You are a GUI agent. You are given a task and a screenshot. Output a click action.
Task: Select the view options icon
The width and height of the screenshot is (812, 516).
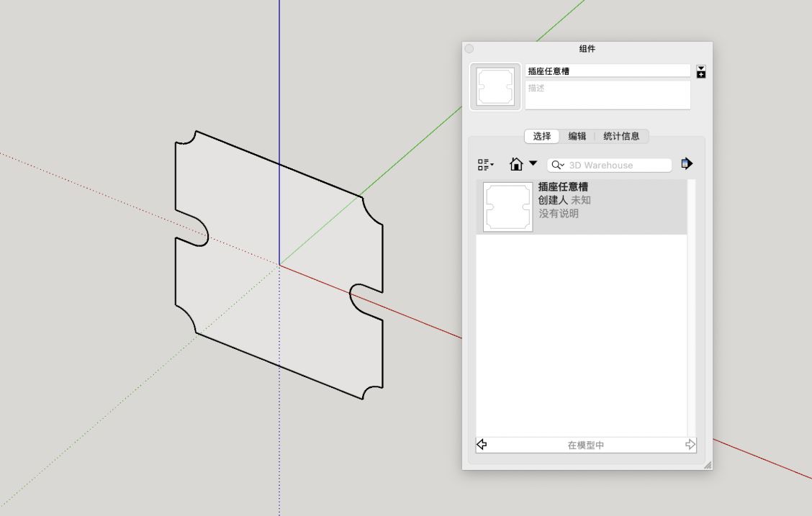click(x=483, y=164)
